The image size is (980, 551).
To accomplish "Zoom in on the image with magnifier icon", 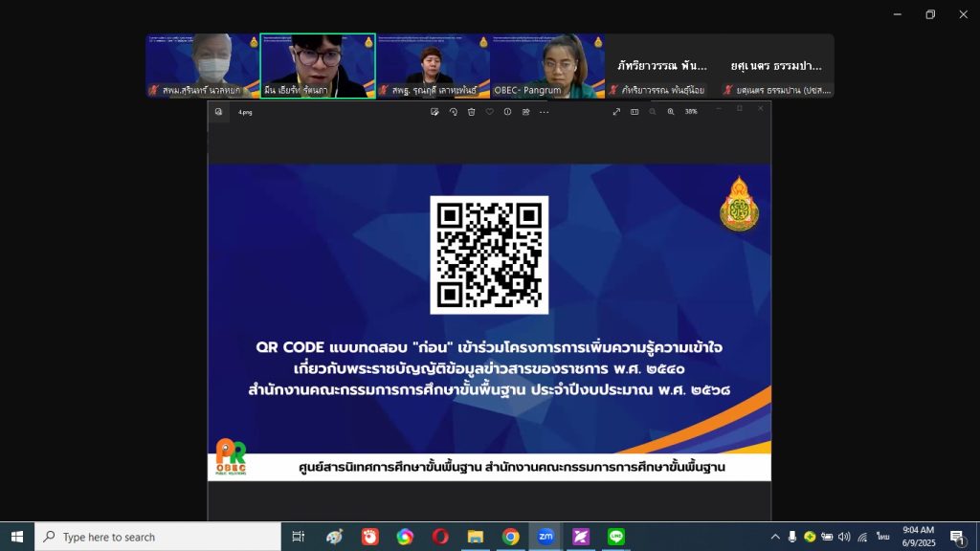I will point(671,112).
